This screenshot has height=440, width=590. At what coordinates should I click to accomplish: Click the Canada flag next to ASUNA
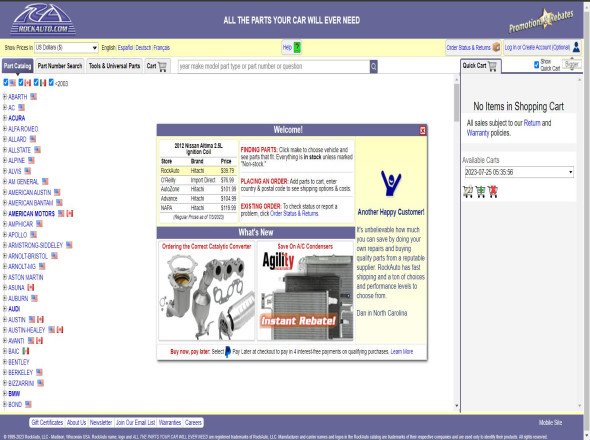pyautogui.click(x=31, y=287)
